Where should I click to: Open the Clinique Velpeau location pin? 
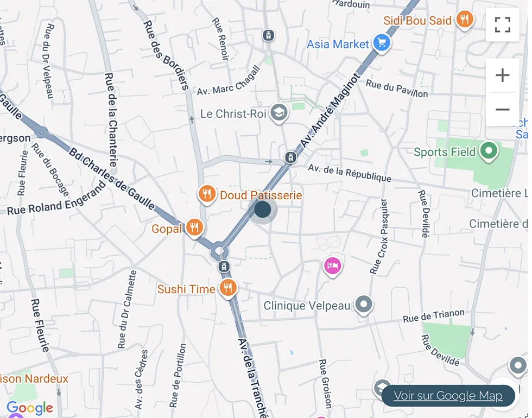(364, 304)
